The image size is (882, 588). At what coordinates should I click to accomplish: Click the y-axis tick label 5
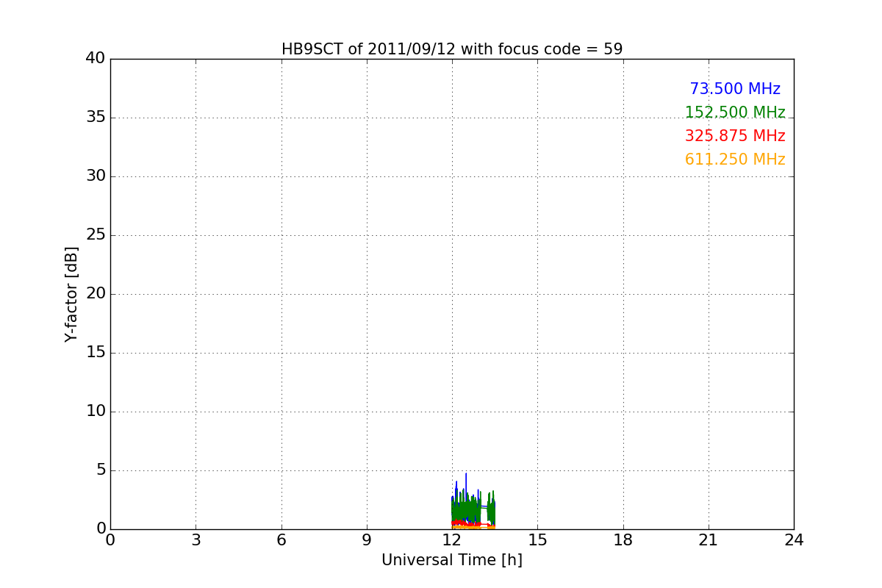pyautogui.click(x=101, y=470)
